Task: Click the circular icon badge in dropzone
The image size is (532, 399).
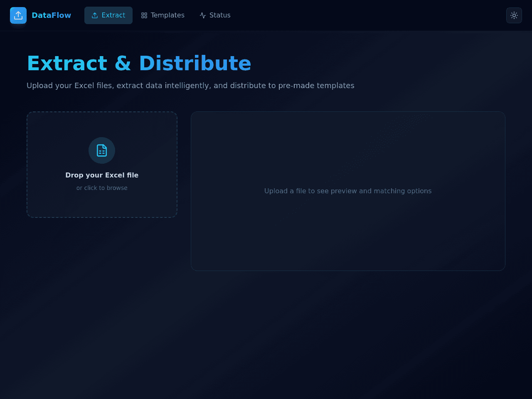Action: pos(102,150)
